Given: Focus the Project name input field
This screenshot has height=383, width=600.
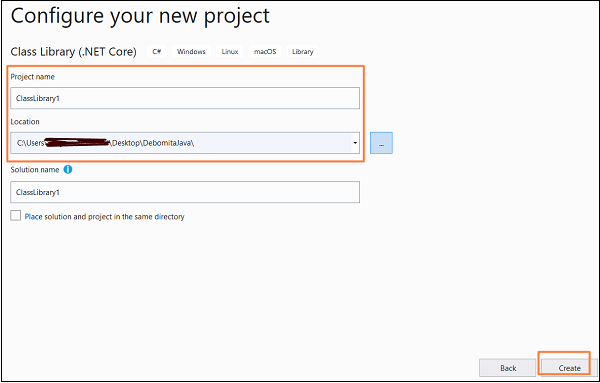Looking at the screenshot, I should coord(185,98).
